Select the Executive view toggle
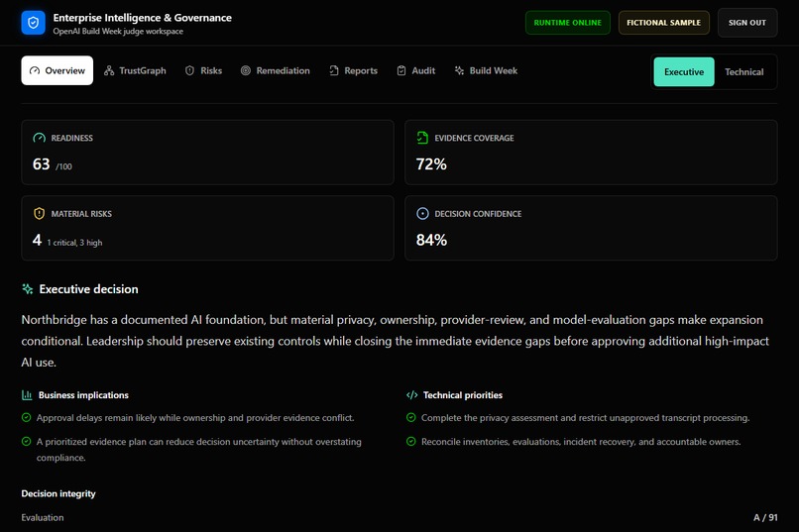The image size is (799, 532). (684, 71)
